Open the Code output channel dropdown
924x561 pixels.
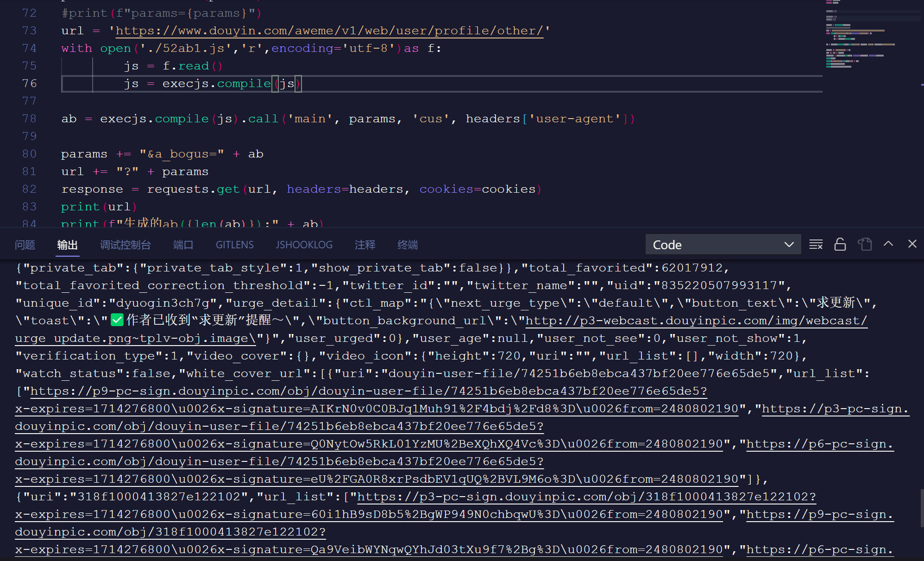(x=723, y=244)
